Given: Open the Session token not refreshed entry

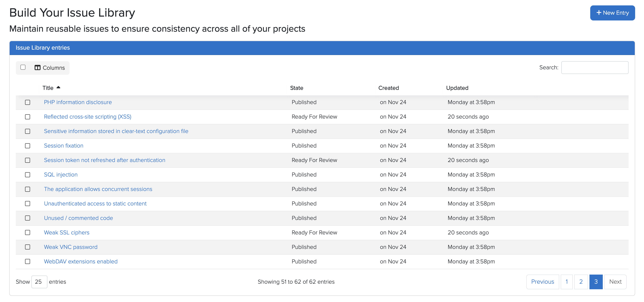Looking at the screenshot, I should (104, 160).
